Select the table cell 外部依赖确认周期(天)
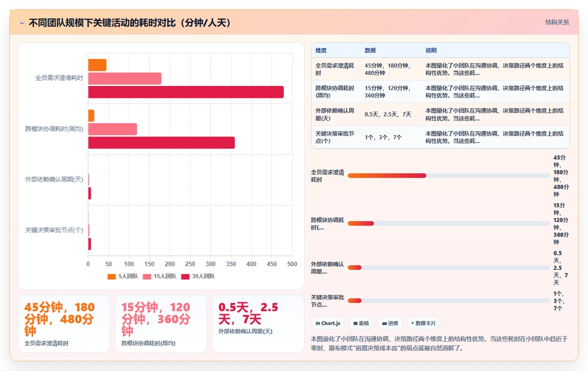Image resolution: width=588 pixels, height=371 pixels. click(x=335, y=114)
